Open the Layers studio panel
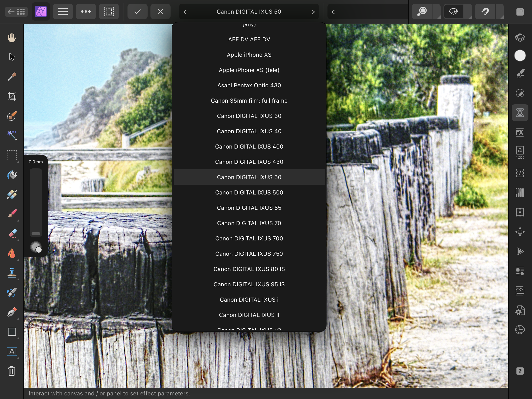The height and width of the screenshot is (399, 532). (520, 38)
